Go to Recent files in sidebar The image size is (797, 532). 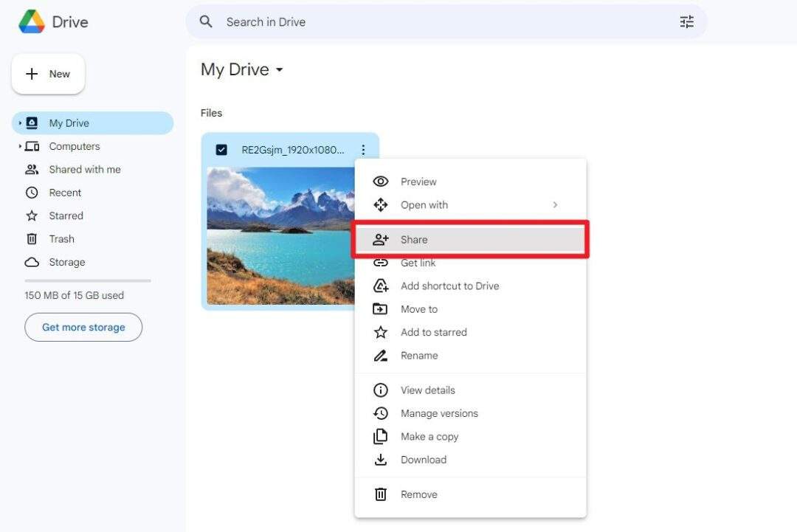pyautogui.click(x=92, y=193)
